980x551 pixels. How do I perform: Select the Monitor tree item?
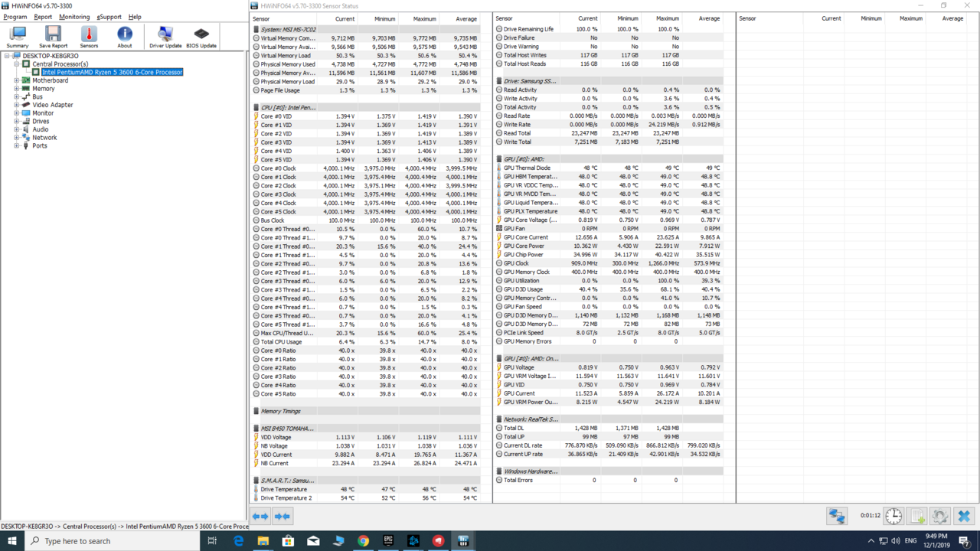point(43,113)
